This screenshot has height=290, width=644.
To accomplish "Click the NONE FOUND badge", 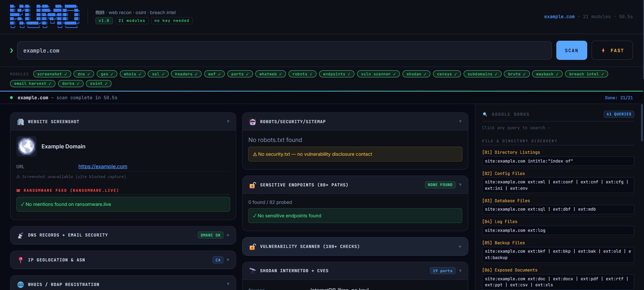I will tap(440, 185).
